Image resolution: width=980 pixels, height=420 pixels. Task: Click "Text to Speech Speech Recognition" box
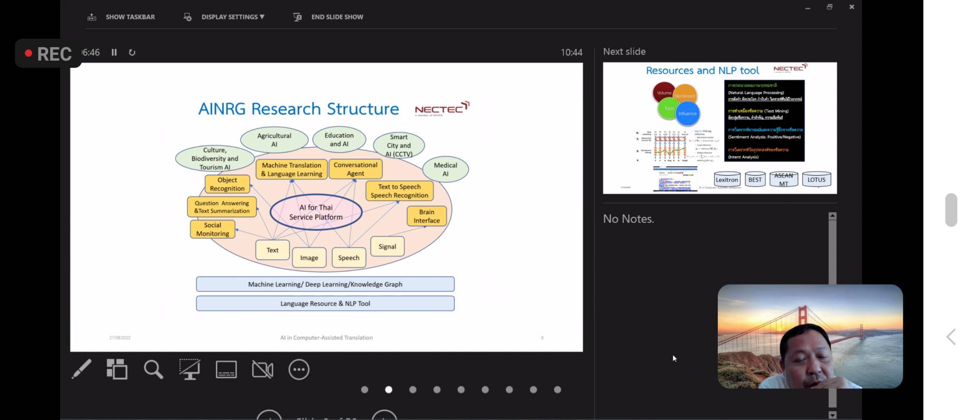coord(399,191)
